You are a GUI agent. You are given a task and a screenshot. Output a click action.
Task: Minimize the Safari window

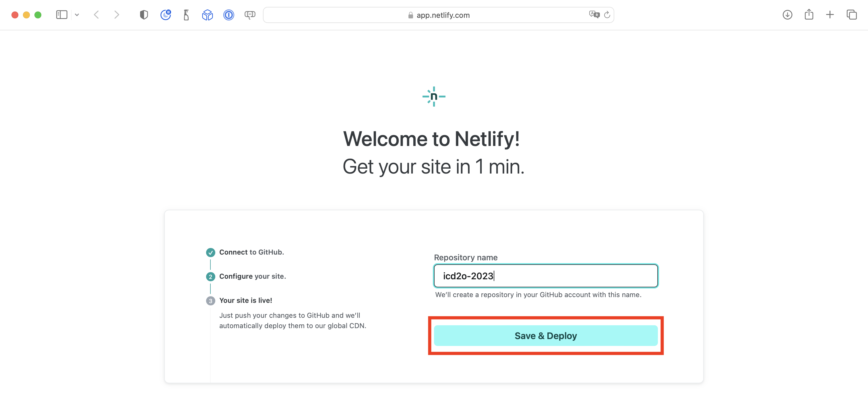click(26, 15)
